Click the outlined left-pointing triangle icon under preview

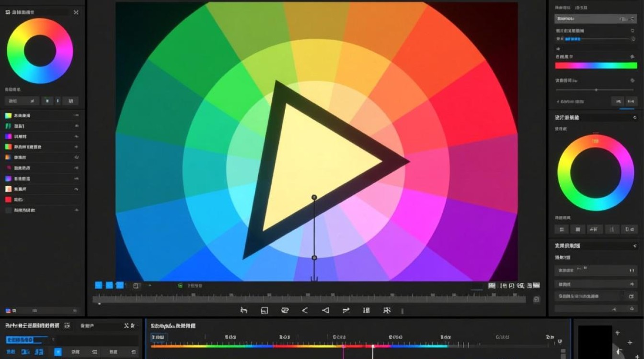(x=325, y=311)
